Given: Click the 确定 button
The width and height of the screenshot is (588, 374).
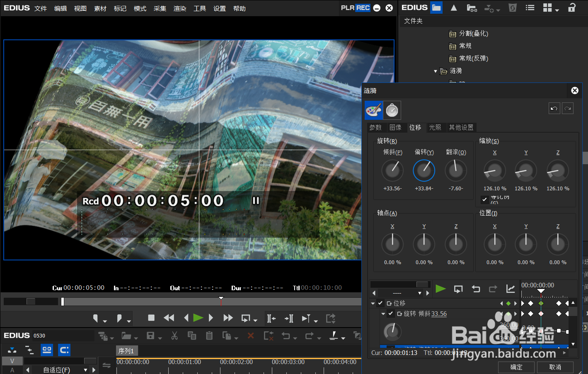Looking at the screenshot, I should (516, 367).
